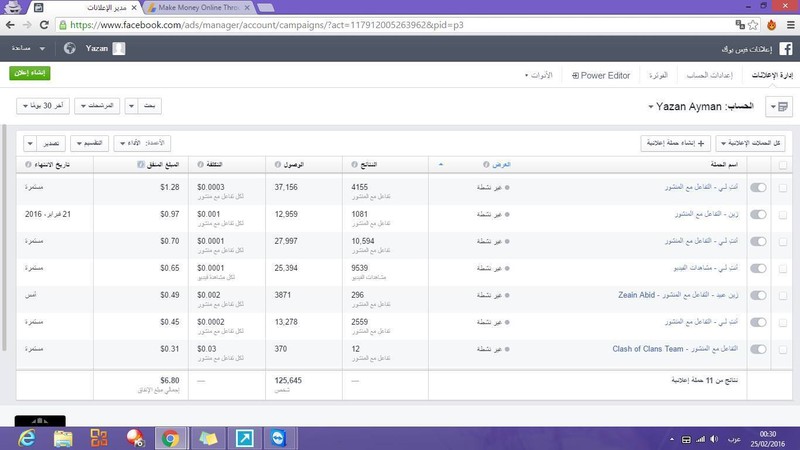Screen dimensions: 800x450
Task: Open the breakdown dropdown
Action: click(89, 143)
